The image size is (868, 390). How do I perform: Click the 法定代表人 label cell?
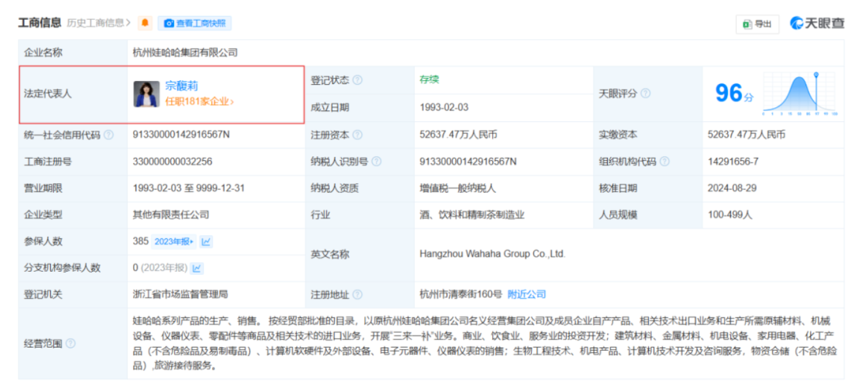click(x=73, y=94)
